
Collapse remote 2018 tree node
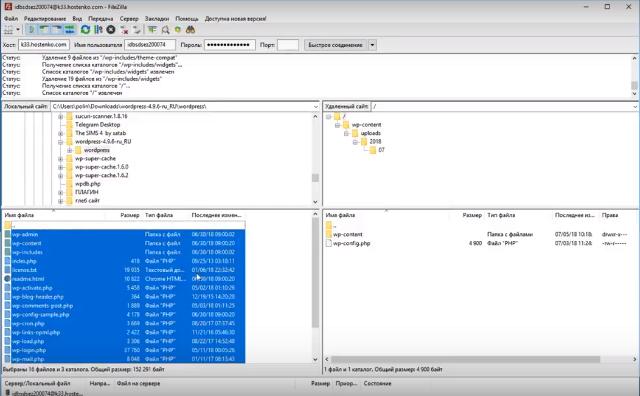click(355, 142)
